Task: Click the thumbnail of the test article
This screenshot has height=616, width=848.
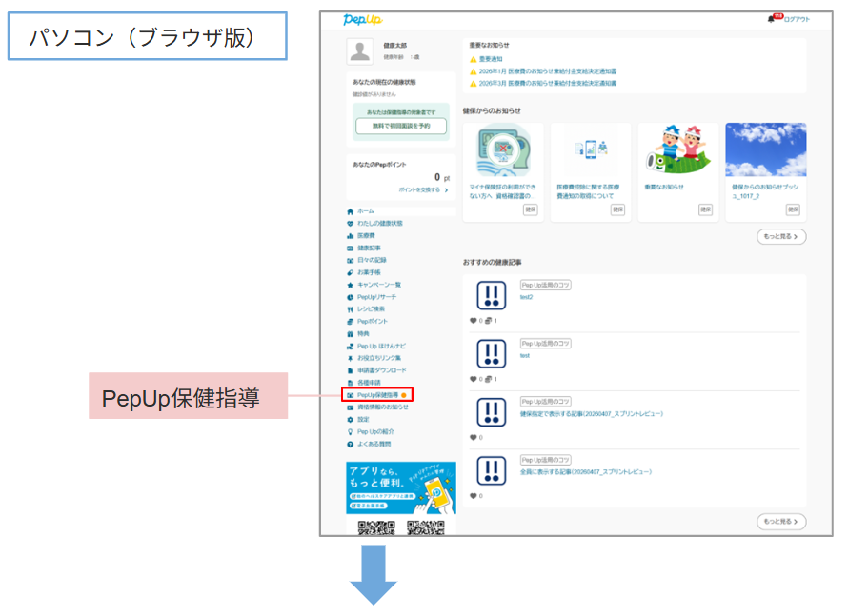Action: coord(491,353)
